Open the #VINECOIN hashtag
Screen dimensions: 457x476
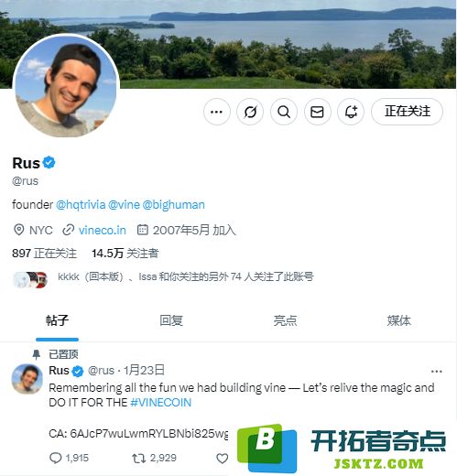click(x=161, y=403)
